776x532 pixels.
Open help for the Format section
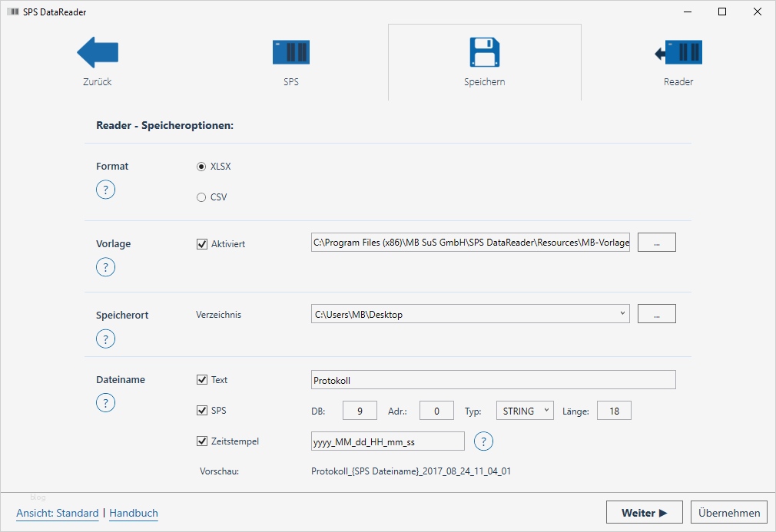(105, 189)
